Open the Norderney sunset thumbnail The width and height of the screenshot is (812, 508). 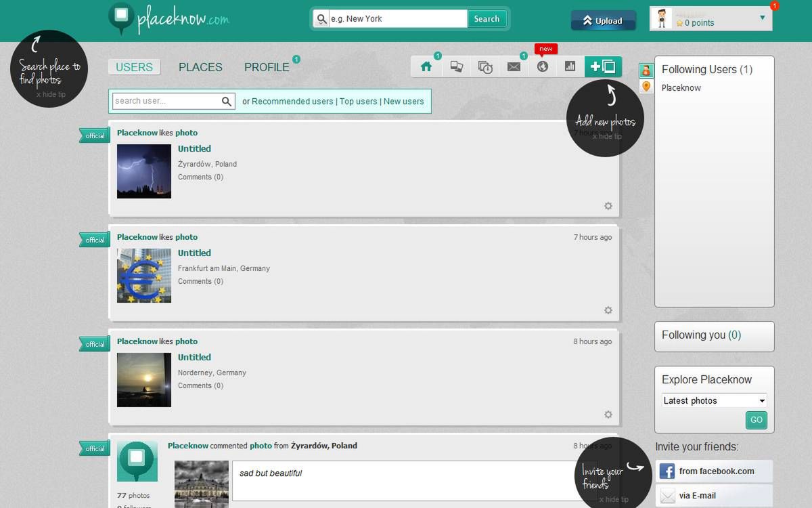(144, 380)
